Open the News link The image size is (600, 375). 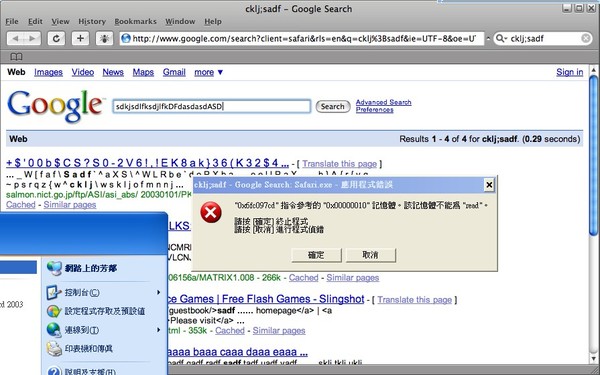[x=113, y=72]
